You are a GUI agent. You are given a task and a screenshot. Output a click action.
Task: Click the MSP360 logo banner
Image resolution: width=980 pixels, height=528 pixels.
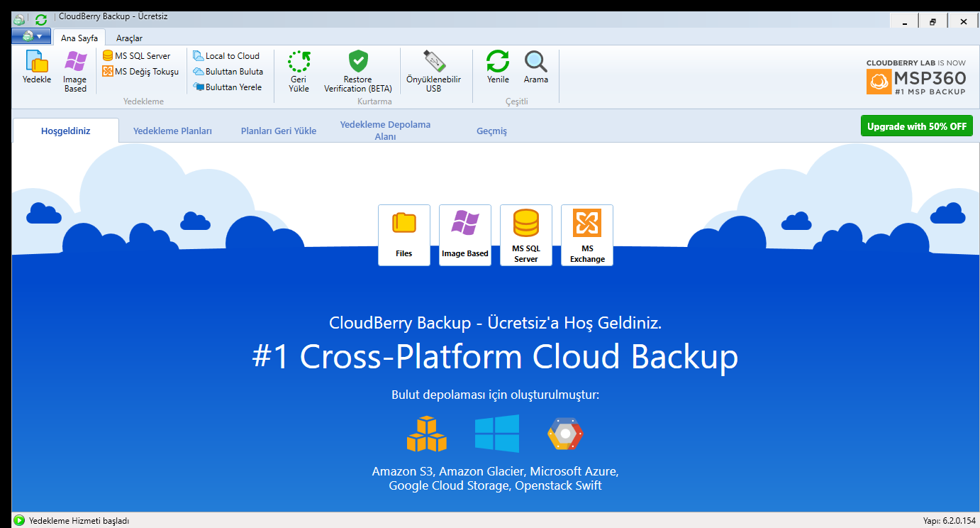[x=916, y=77]
